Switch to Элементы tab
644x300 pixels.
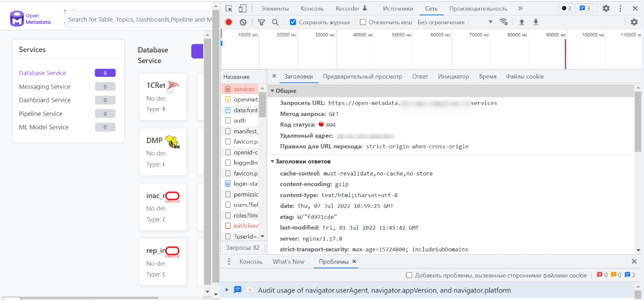point(275,8)
